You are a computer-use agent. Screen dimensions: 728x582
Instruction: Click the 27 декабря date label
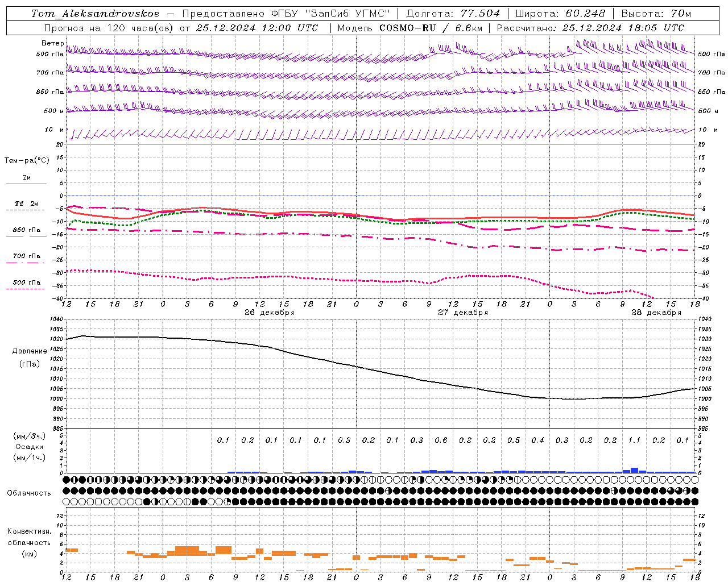tap(462, 313)
